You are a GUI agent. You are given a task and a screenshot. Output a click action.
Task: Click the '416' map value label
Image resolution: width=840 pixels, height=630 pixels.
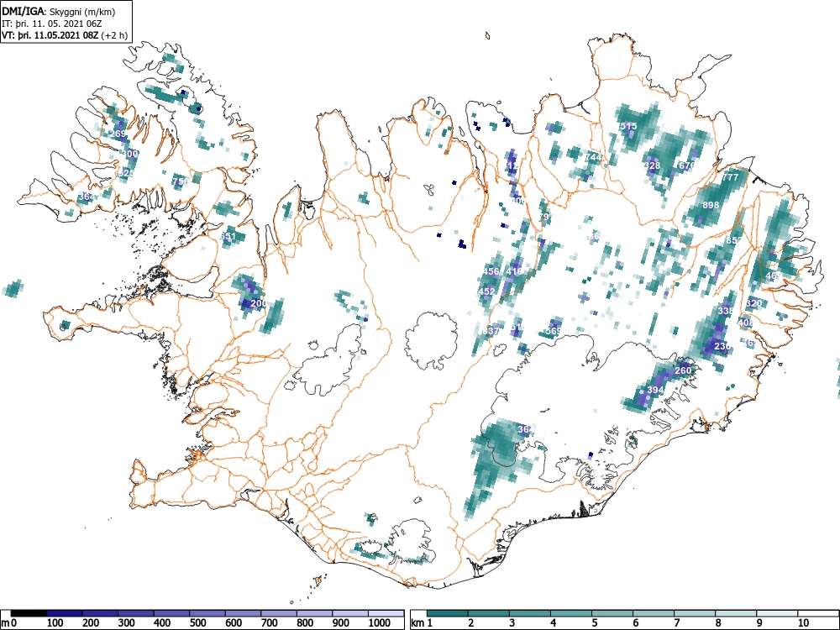(514, 271)
